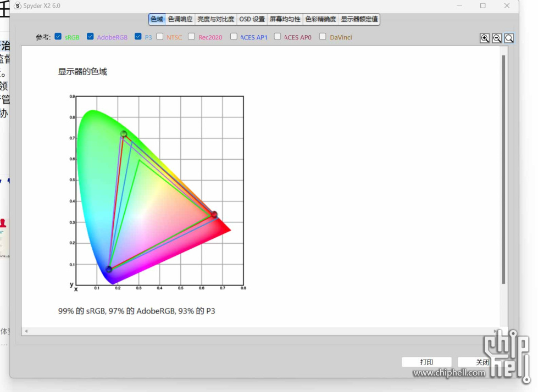
Task: Enable the Rec2020 reference checkbox
Action: point(191,37)
